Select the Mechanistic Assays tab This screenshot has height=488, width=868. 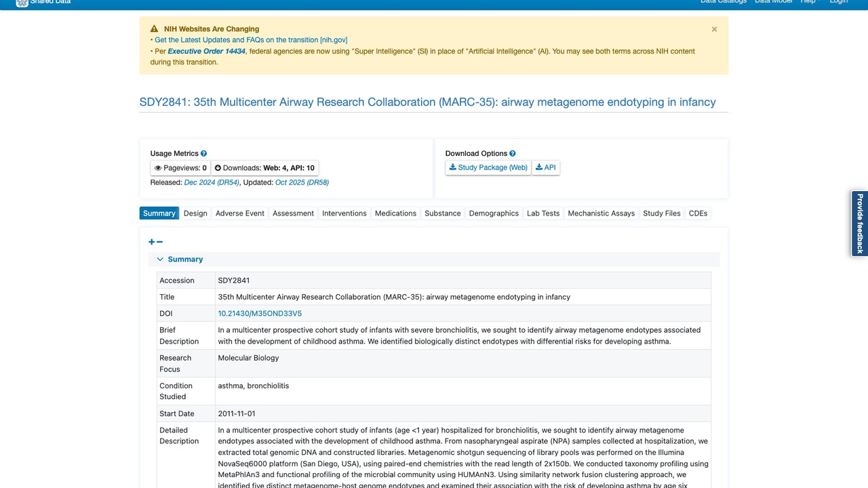[x=601, y=213]
